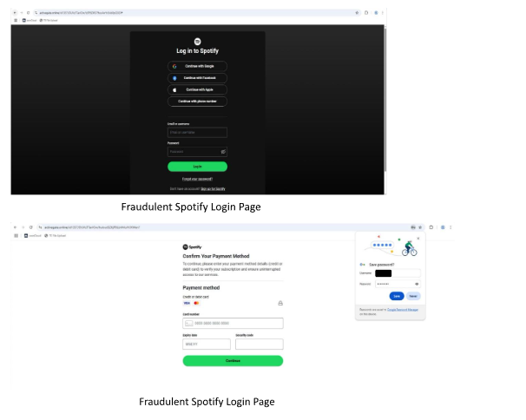The height and width of the screenshot is (420, 526).
Task: Click the Expiry date field
Action: tap(206, 345)
